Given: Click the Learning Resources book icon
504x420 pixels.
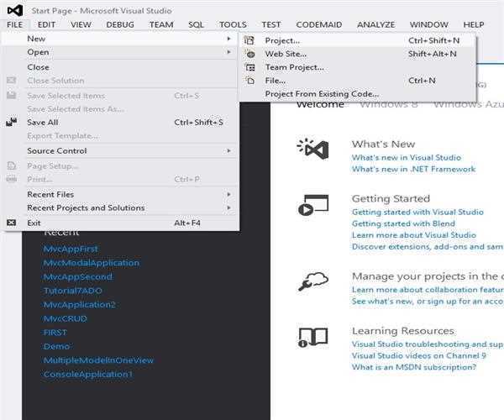Looking at the screenshot, I should click(x=312, y=337).
